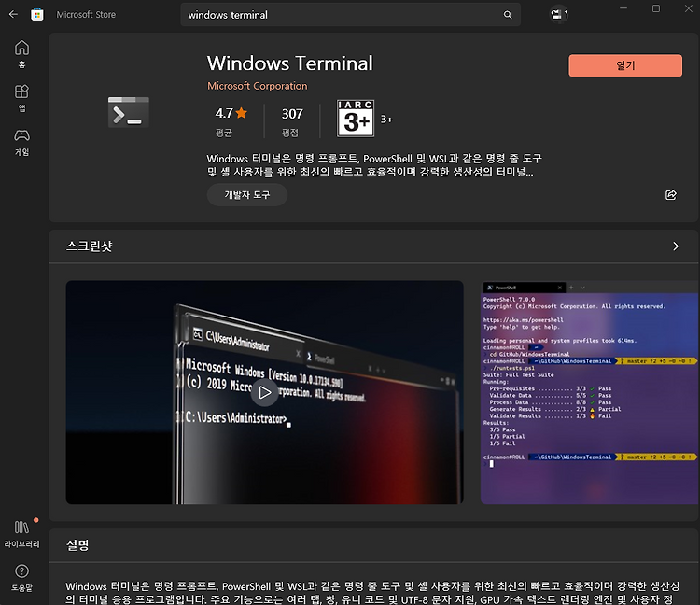700x605 pixels.
Task: Click the Microsoft Store title text
Action: pos(86,15)
